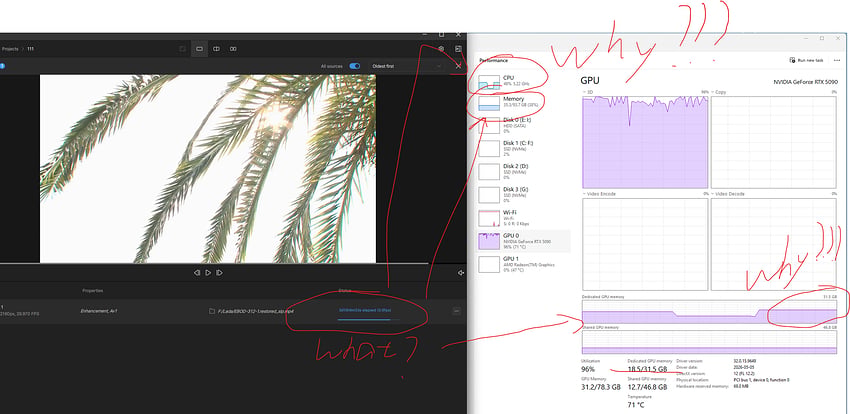Click the 111 project breadcrumb
This screenshot has width=850, height=414.
click(x=30, y=49)
